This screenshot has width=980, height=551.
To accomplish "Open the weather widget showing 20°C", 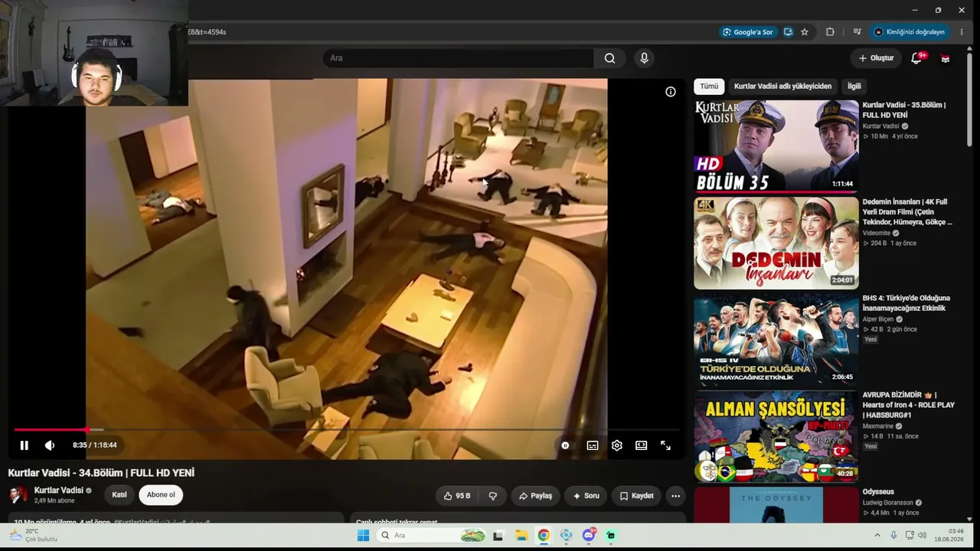I will coord(34,535).
